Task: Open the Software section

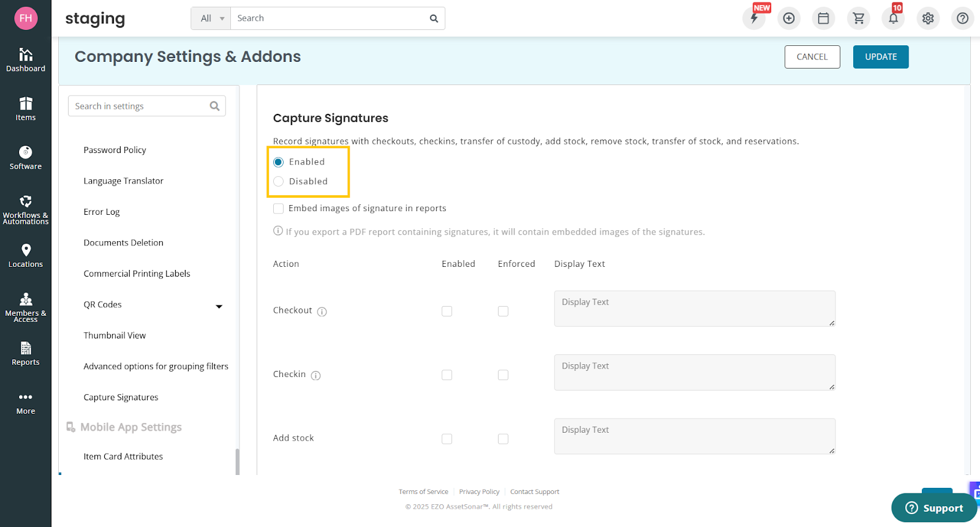Action: pyautogui.click(x=26, y=158)
